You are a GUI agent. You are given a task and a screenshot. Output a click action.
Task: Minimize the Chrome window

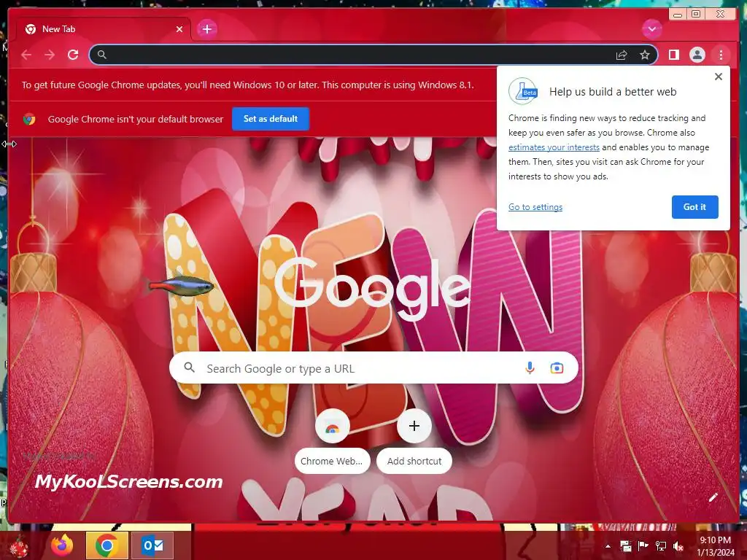click(678, 15)
